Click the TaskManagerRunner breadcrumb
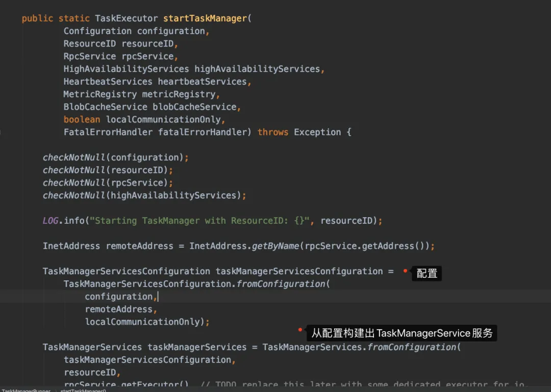 coord(26,390)
